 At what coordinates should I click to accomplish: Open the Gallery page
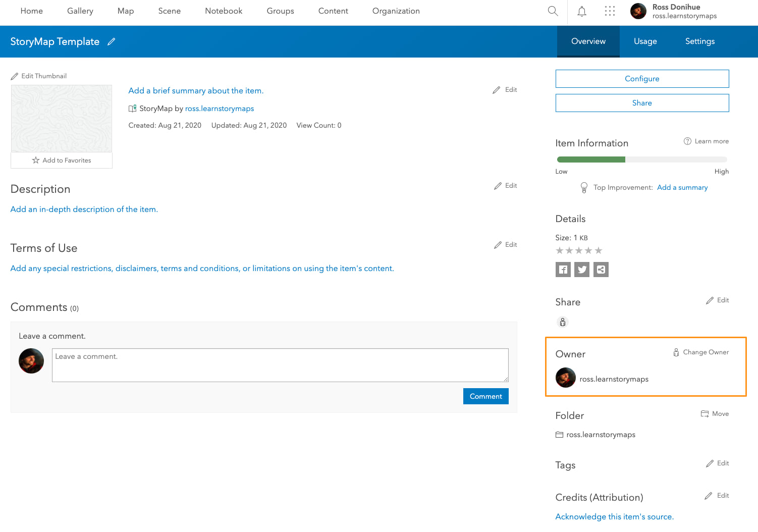coord(80,11)
